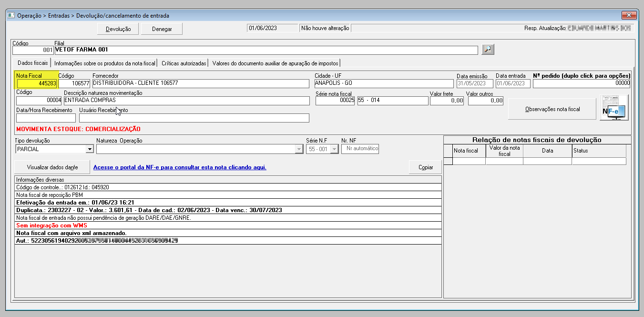
Task: Click the Copiar button
Action: tap(425, 167)
